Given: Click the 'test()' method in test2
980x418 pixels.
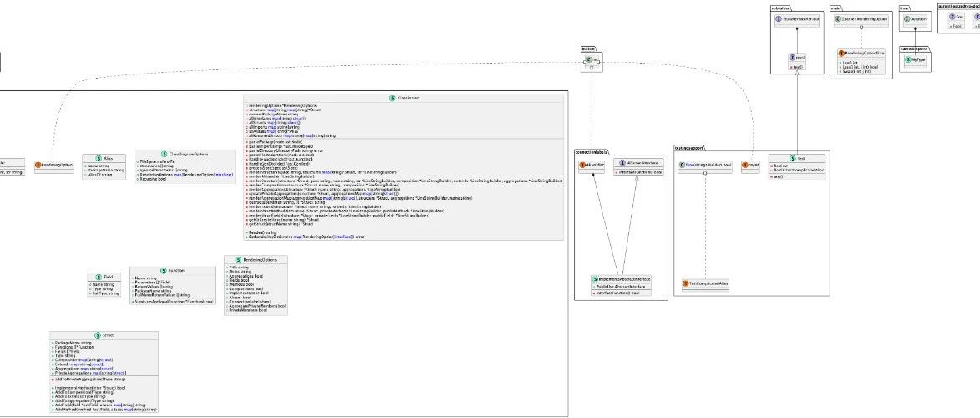Looking at the screenshot, I should 797,66.
